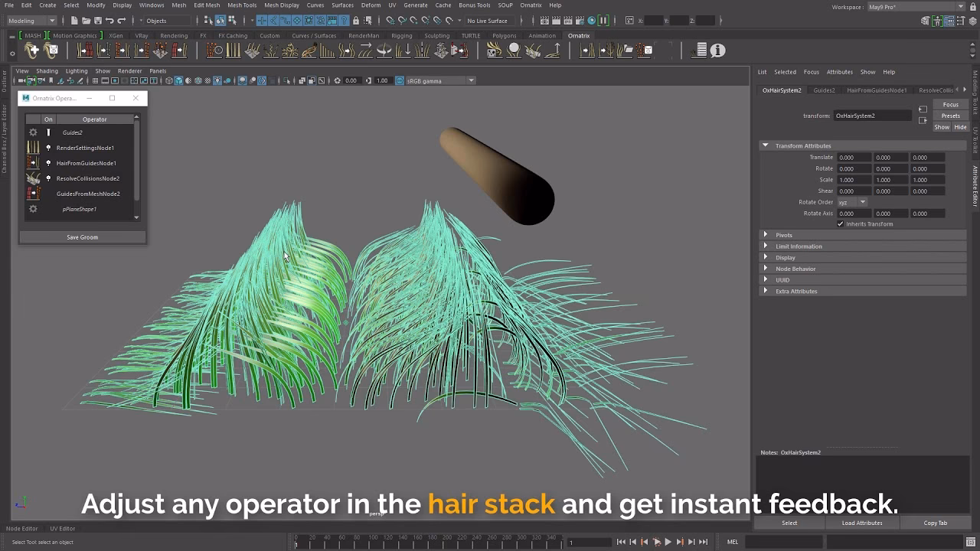The height and width of the screenshot is (551, 980).
Task: Click the ResolveCollisionsNode2 operator icon
Action: click(33, 178)
